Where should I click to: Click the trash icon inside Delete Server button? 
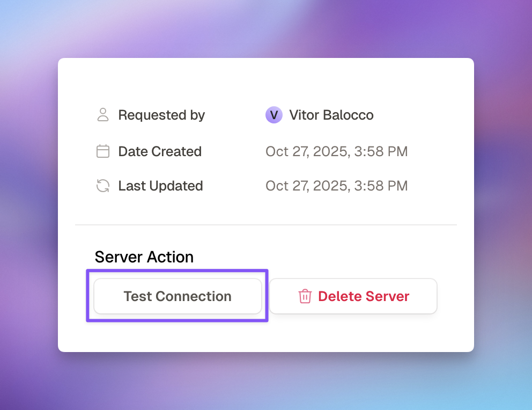click(x=305, y=296)
